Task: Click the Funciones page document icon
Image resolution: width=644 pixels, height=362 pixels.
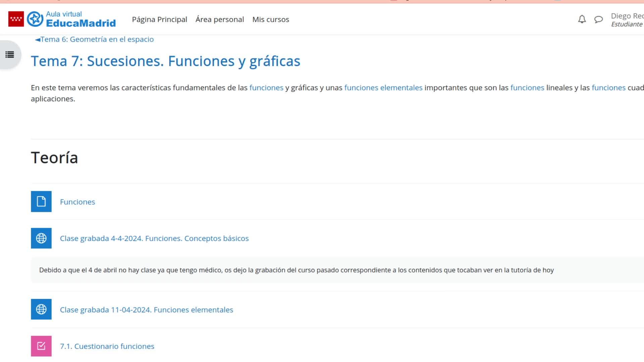Action: click(x=41, y=201)
